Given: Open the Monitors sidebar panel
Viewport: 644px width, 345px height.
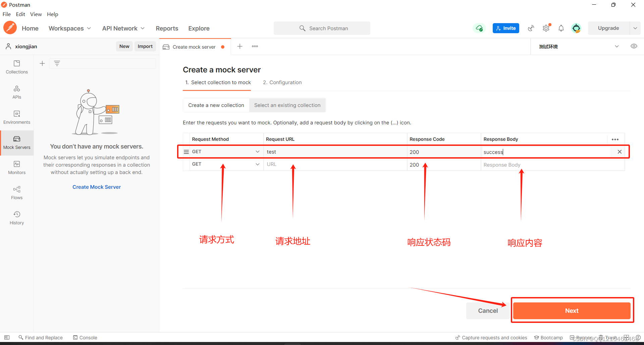Looking at the screenshot, I should tap(17, 168).
